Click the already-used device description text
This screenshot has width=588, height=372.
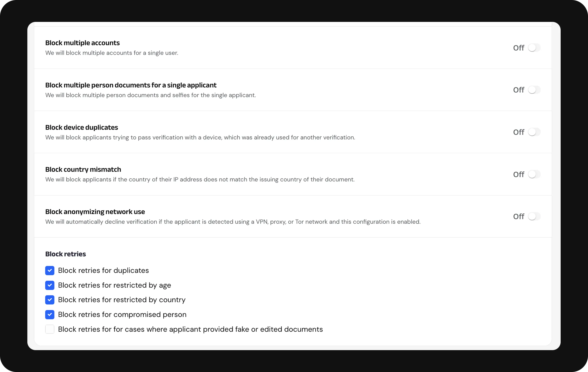[200, 137]
